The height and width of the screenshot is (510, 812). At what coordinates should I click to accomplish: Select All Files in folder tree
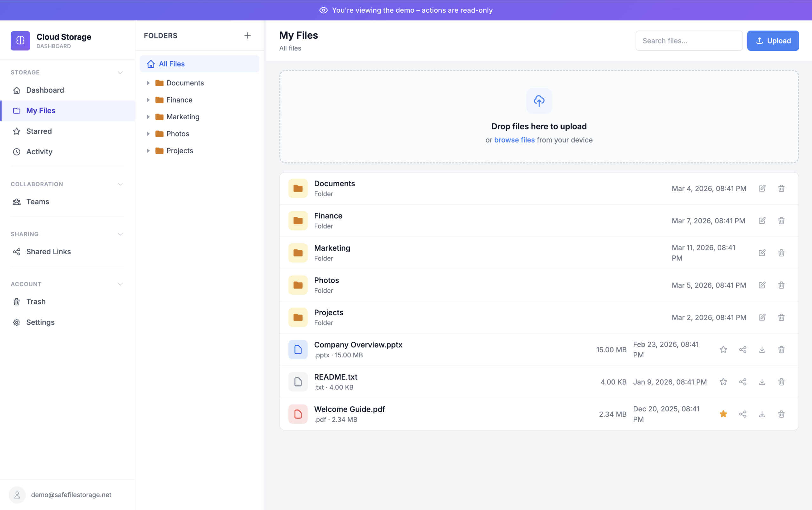click(x=199, y=64)
